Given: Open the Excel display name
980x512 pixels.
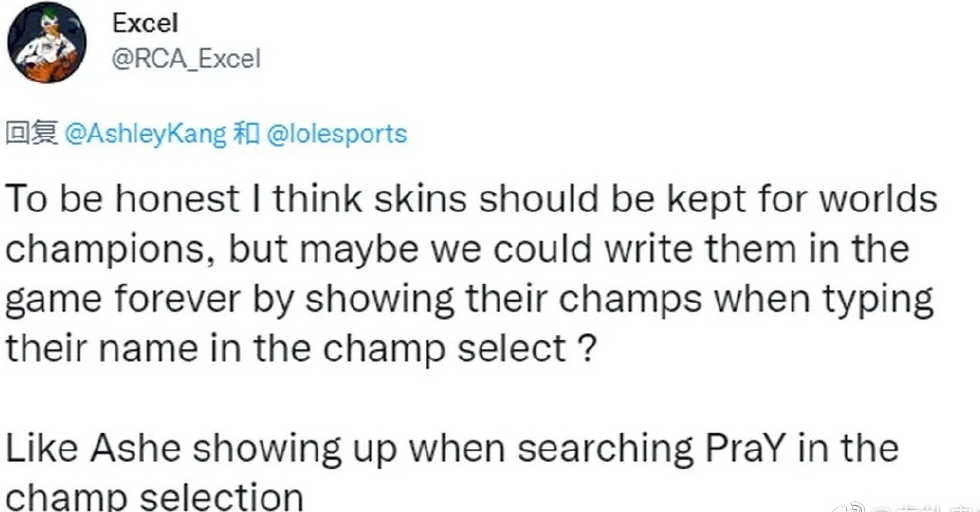Looking at the screenshot, I should tap(146, 23).
